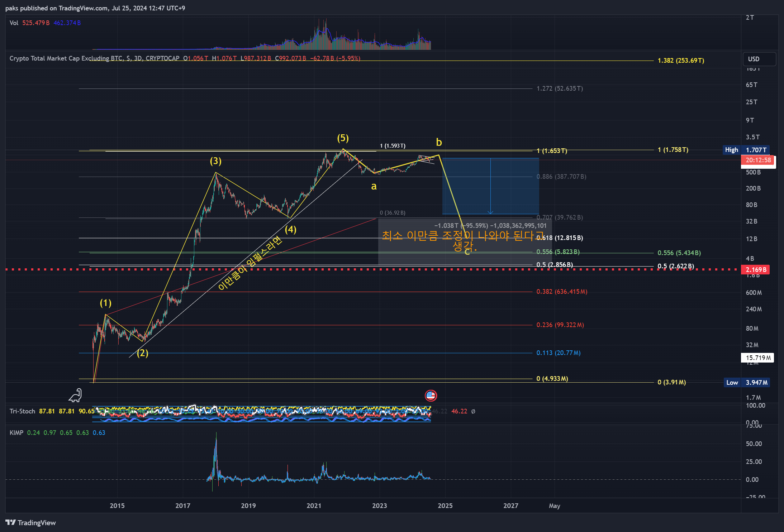Select the 0.707 (39.762B) Fibonacci label

coord(560,217)
